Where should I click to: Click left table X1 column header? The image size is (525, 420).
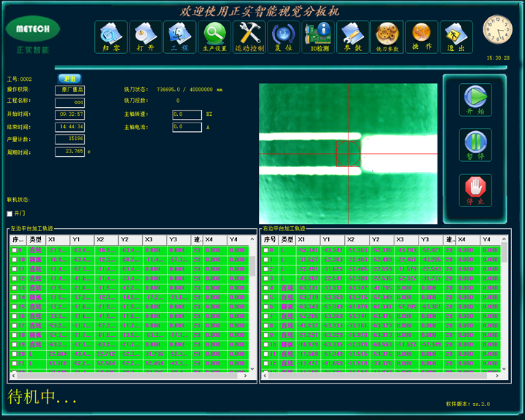[58, 239]
